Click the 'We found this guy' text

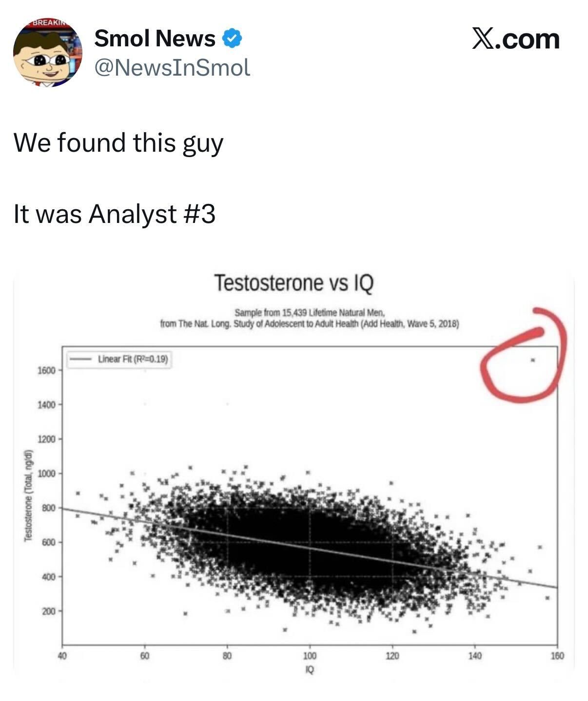click(x=118, y=143)
